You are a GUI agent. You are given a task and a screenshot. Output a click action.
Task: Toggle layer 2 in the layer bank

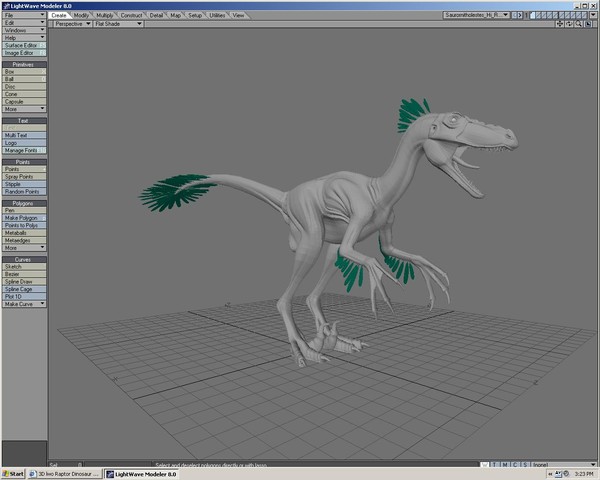[538, 15]
